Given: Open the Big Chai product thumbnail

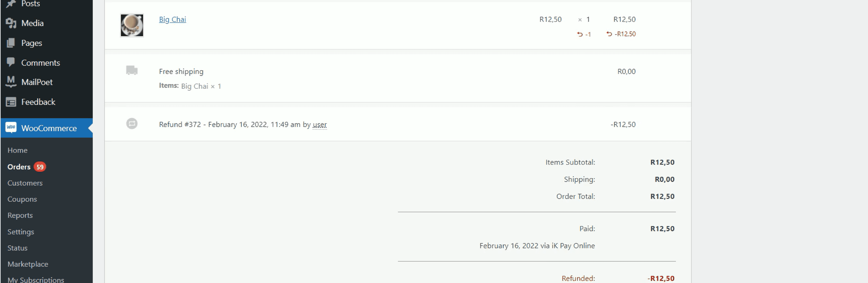Looking at the screenshot, I should [132, 25].
